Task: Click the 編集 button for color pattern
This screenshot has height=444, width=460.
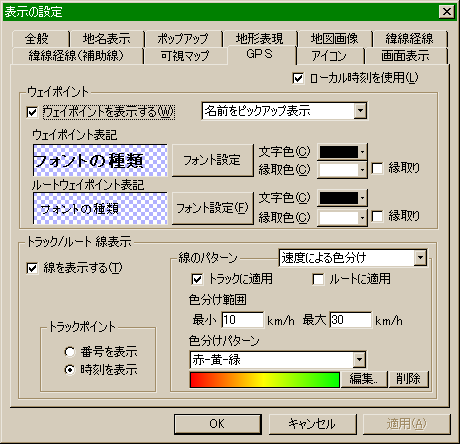Action: coord(363,379)
